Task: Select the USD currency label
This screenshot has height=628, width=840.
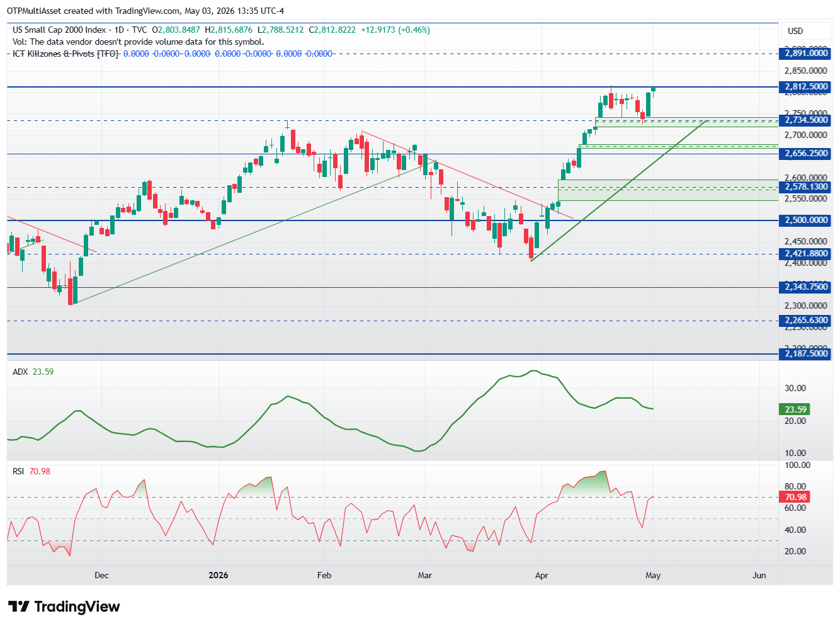Action: (795, 31)
